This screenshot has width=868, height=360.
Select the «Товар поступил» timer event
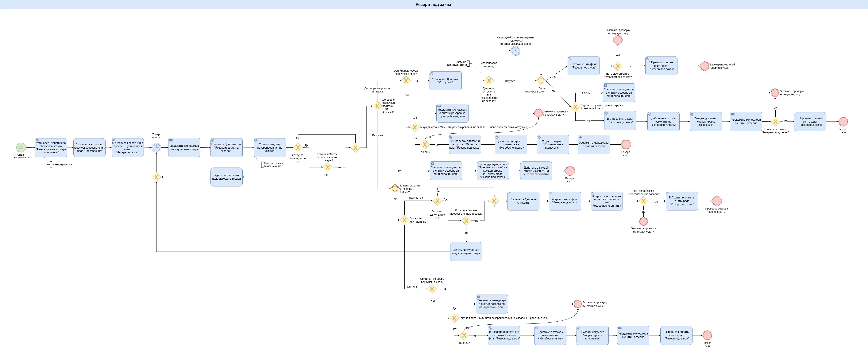click(156, 148)
